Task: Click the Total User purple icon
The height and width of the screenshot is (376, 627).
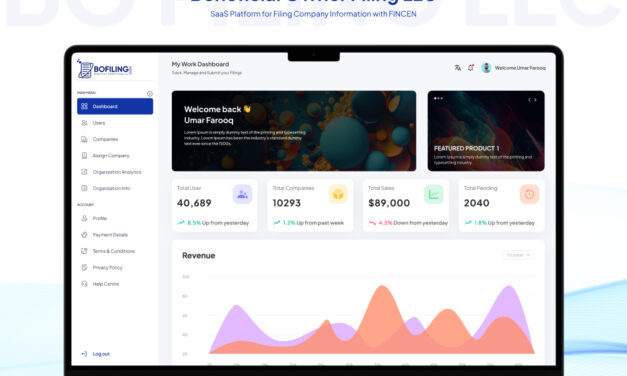Action: 242,194
